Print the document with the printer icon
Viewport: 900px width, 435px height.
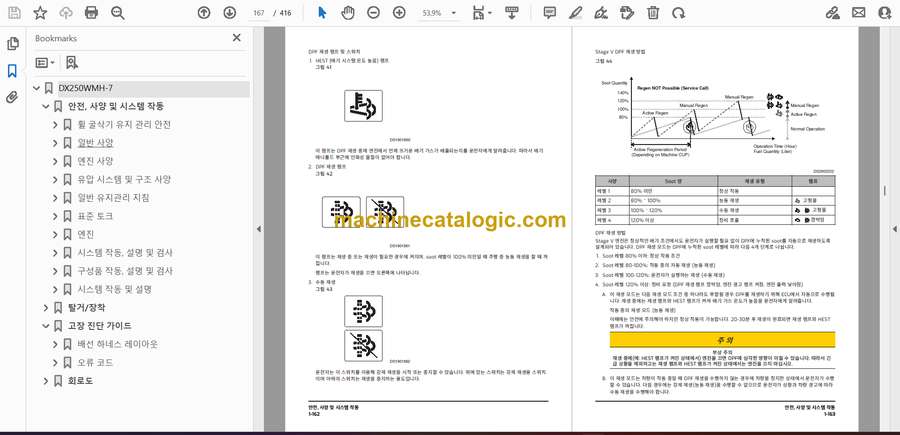(91, 13)
